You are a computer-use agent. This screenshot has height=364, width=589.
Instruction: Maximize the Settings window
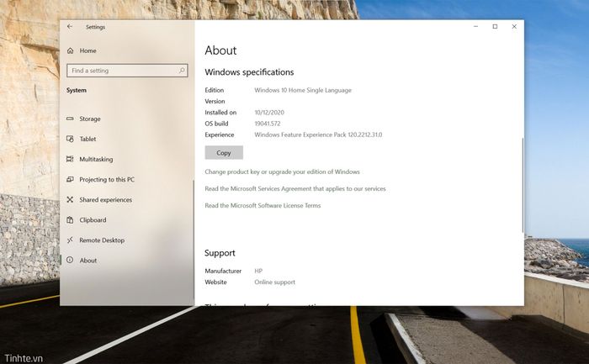tap(495, 27)
